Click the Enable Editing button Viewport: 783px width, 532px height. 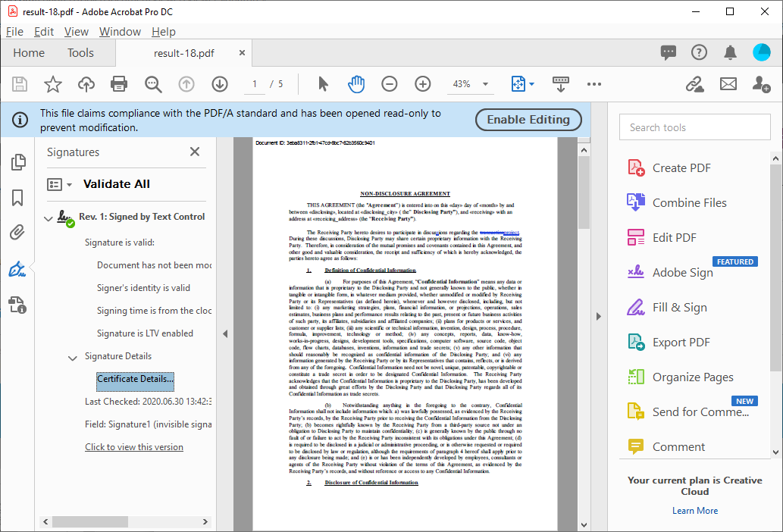528,120
